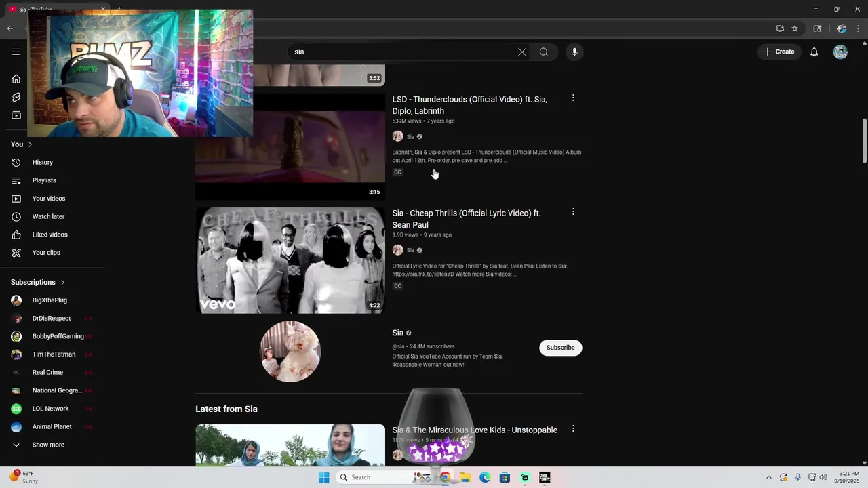Image resolution: width=868 pixels, height=488 pixels.
Task: Open Animal Planet subscription channel
Action: [x=52, y=427]
